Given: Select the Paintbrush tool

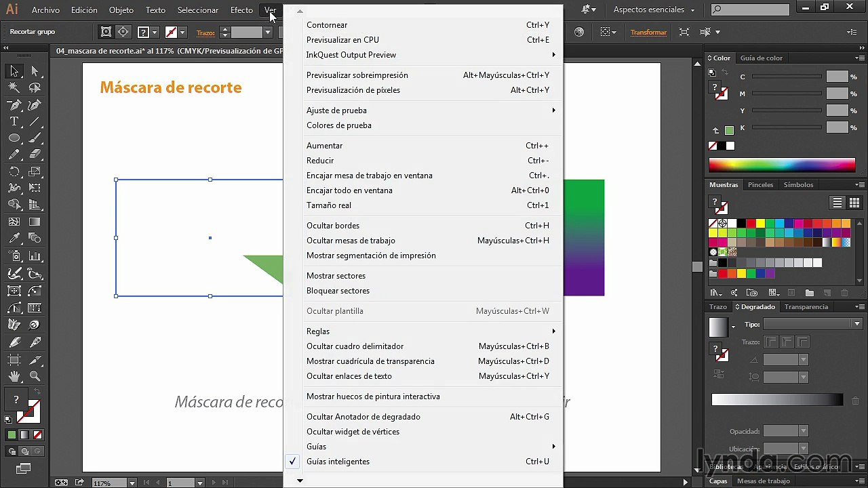Looking at the screenshot, I should (35, 138).
